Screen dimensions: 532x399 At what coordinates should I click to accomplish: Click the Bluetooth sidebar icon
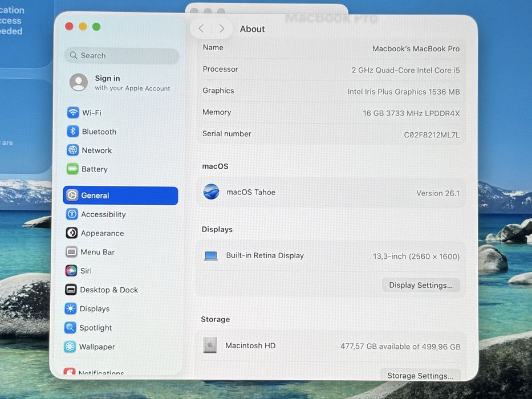(73, 131)
